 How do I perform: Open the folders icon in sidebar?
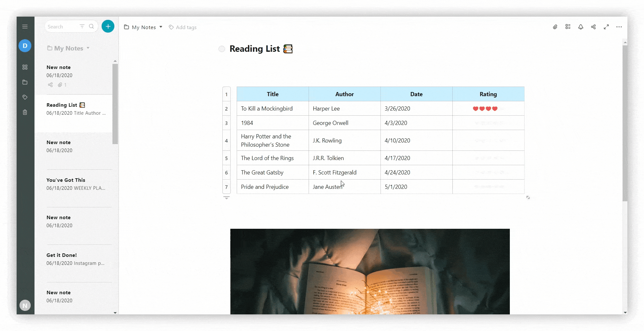(x=25, y=82)
